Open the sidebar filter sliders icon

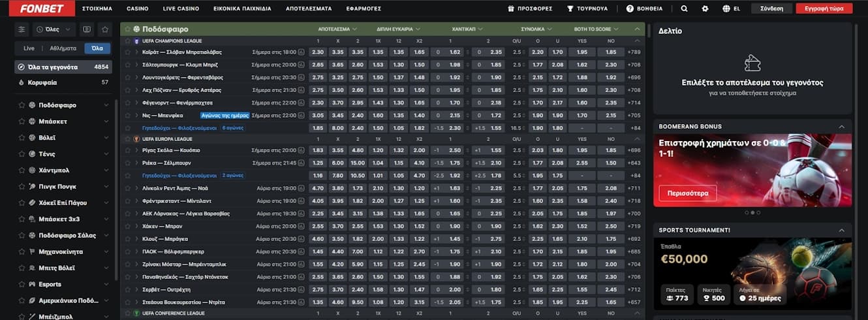(x=22, y=29)
